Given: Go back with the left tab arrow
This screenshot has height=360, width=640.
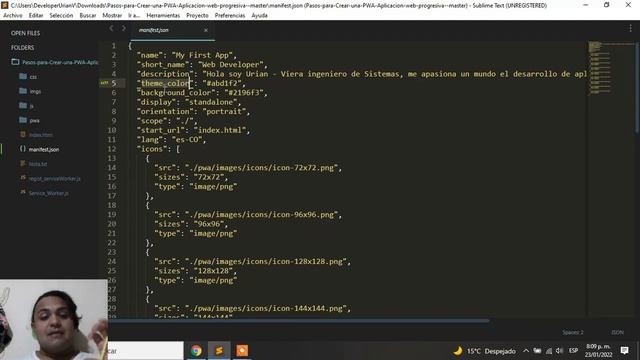Looking at the screenshot, I should tap(111, 29).
